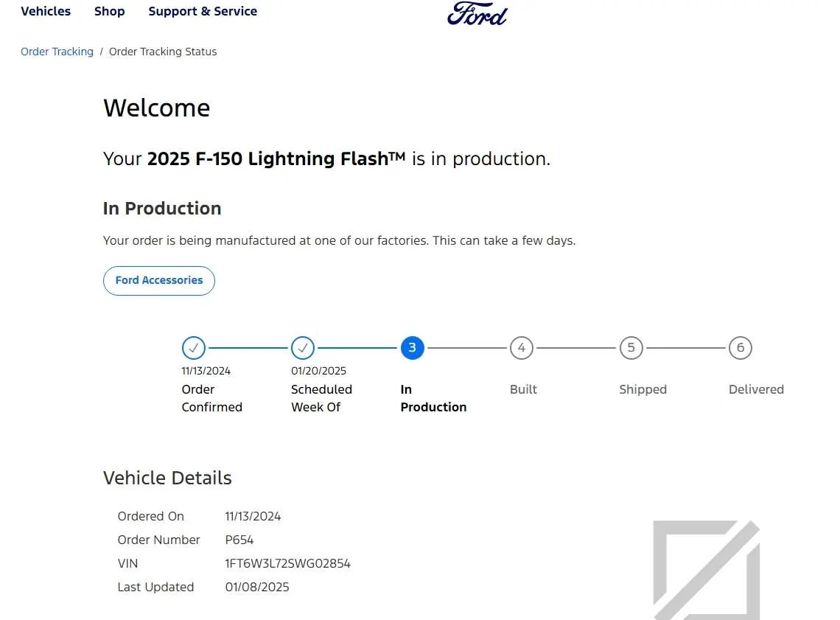Click the VIN 1FT6W3L72SWG02854
Image resolution: width=840 pixels, height=620 pixels.
(x=287, y=564)
